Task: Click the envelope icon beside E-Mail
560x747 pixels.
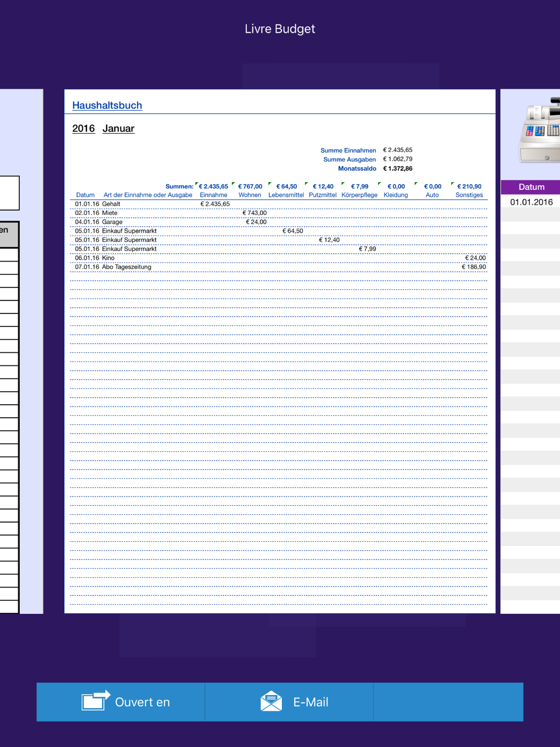Action: coord(272,702)
